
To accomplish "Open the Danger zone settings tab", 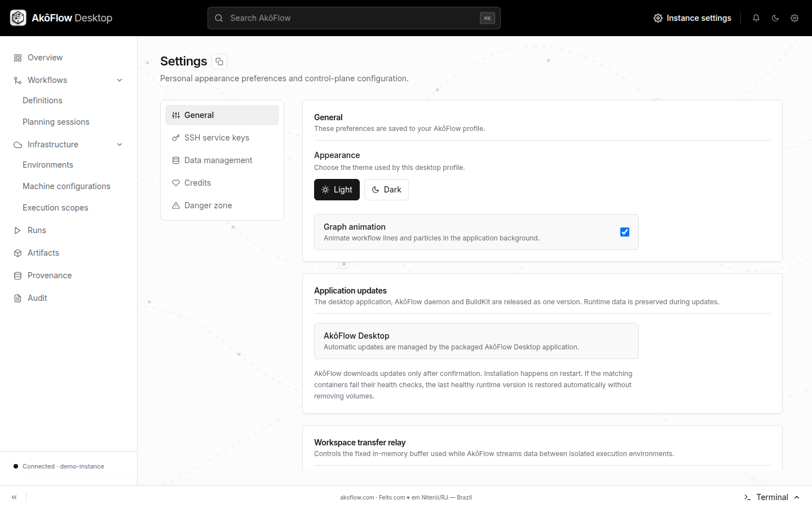I will [x=222, y=205].
